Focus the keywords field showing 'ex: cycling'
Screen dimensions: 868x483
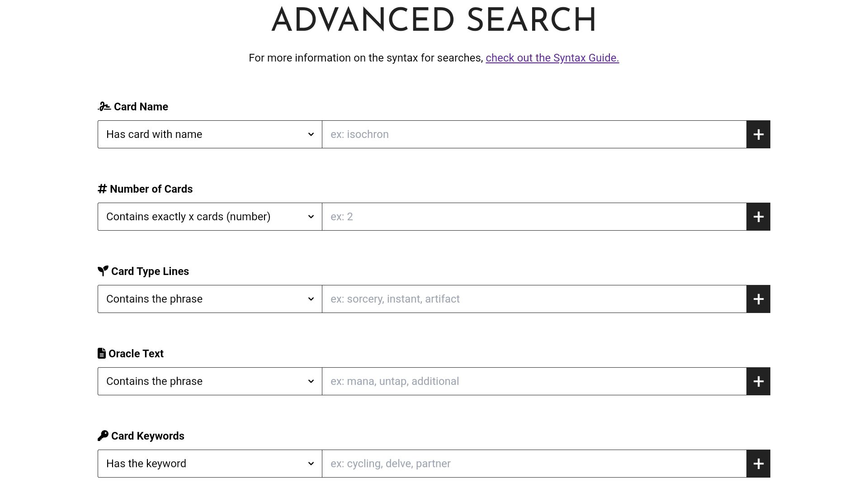click(x=534, y=464)
